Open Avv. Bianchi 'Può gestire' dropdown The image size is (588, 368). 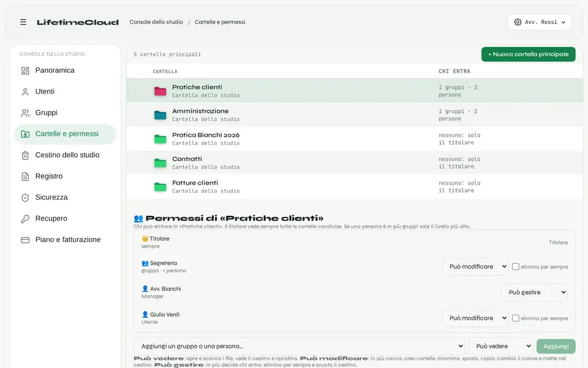point(534,293)
